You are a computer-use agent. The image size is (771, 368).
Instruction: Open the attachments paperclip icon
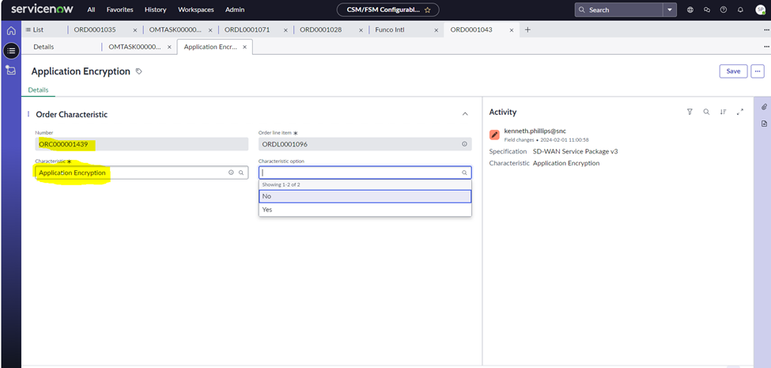pyautogui.click(x=764, y=107)
